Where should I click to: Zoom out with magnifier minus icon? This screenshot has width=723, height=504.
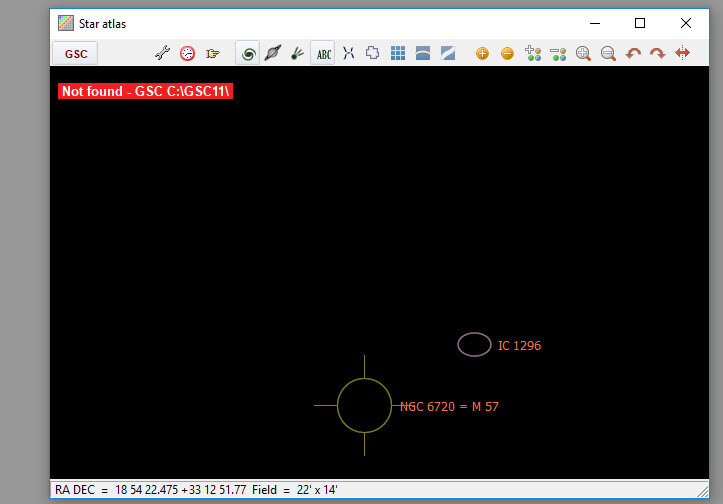click(x=608, y=53)
